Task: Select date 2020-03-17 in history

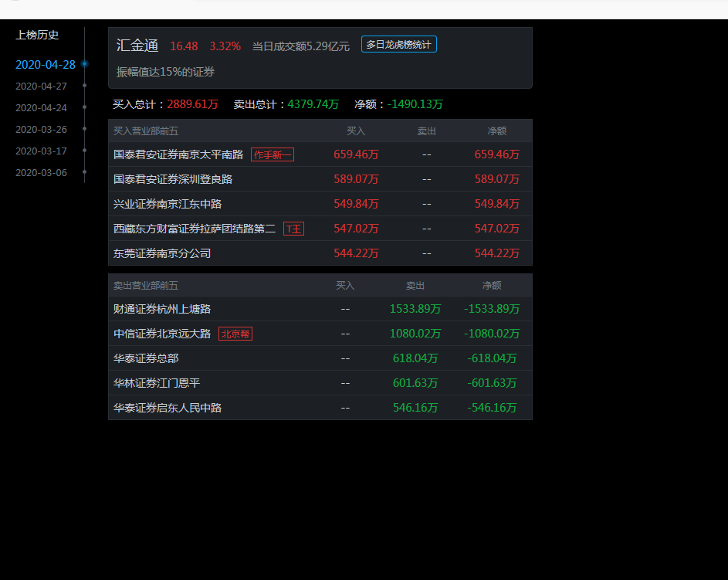Action: (41, 151)
